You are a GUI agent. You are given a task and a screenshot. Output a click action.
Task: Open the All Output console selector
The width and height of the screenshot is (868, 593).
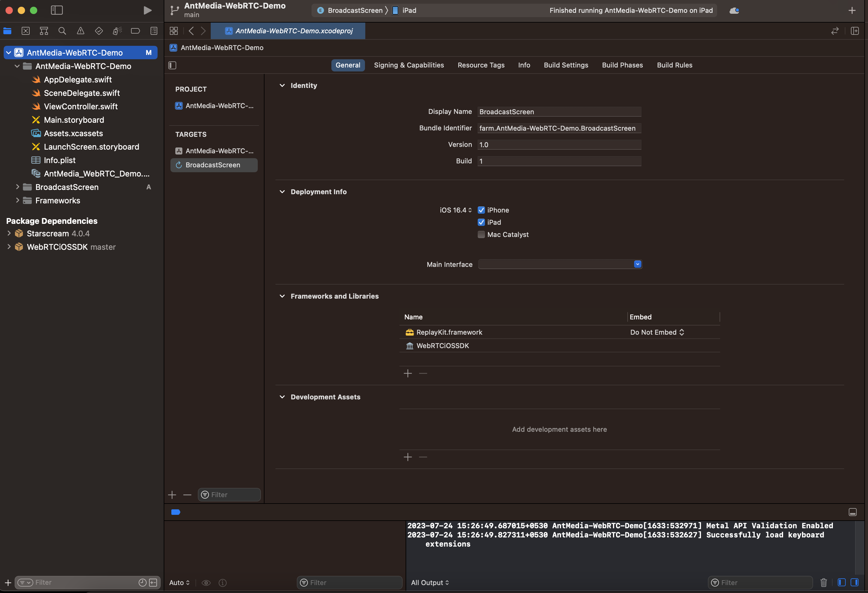(x=429, y=583)
